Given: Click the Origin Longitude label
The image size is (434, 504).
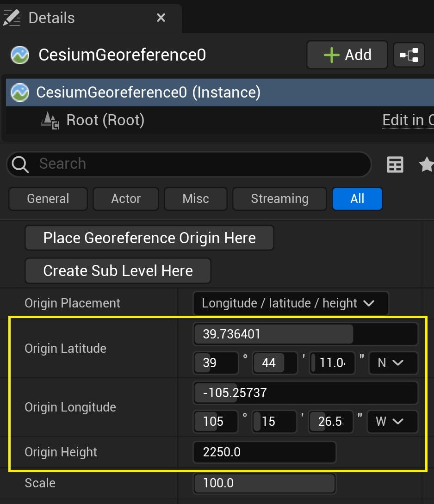Looking at the screenshot, I should (70, 407).
